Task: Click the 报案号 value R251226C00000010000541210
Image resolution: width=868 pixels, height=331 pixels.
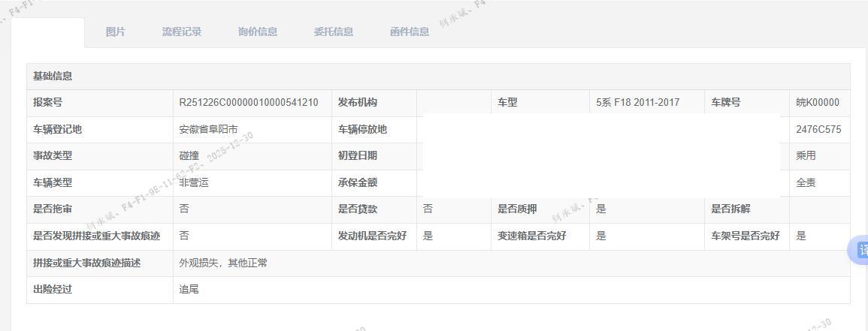Action: pos(248,103)
